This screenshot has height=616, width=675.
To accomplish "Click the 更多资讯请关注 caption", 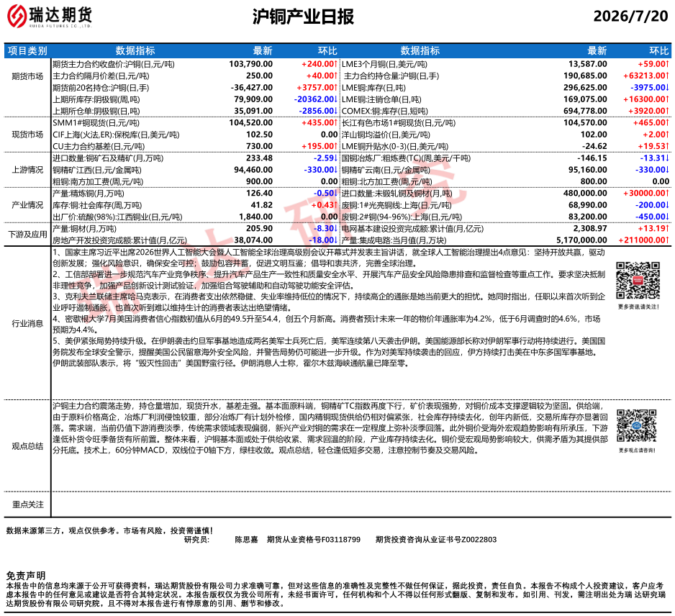I will [x=638, y=307].
